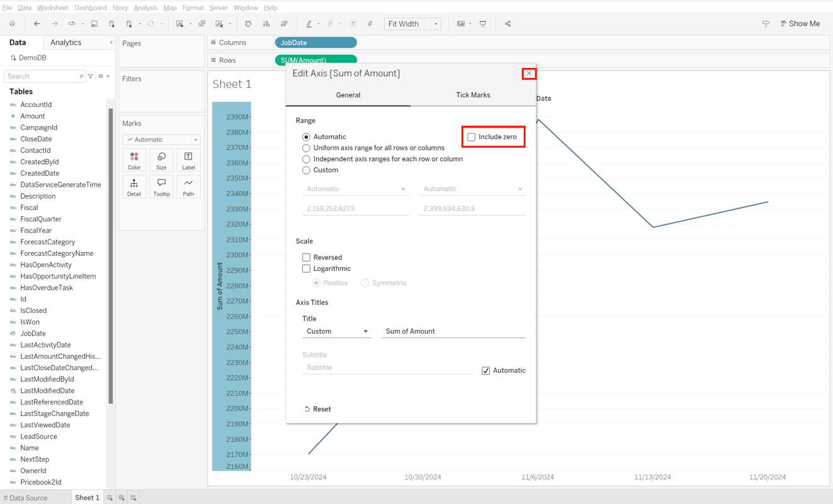Image resolution: width=833 pixels, height=504 pixels.
Task: Switch to the Tick Marks tab
Action: click(473, 96)
